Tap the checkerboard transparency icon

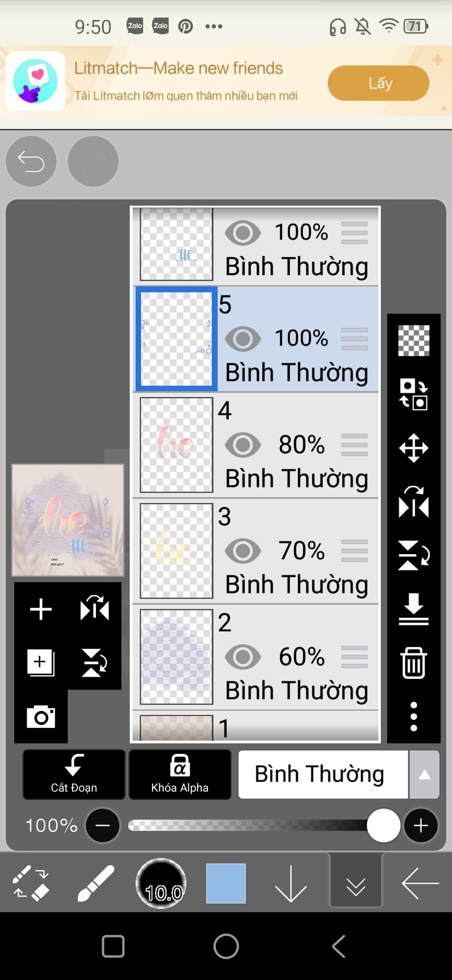tap(414, 341)
